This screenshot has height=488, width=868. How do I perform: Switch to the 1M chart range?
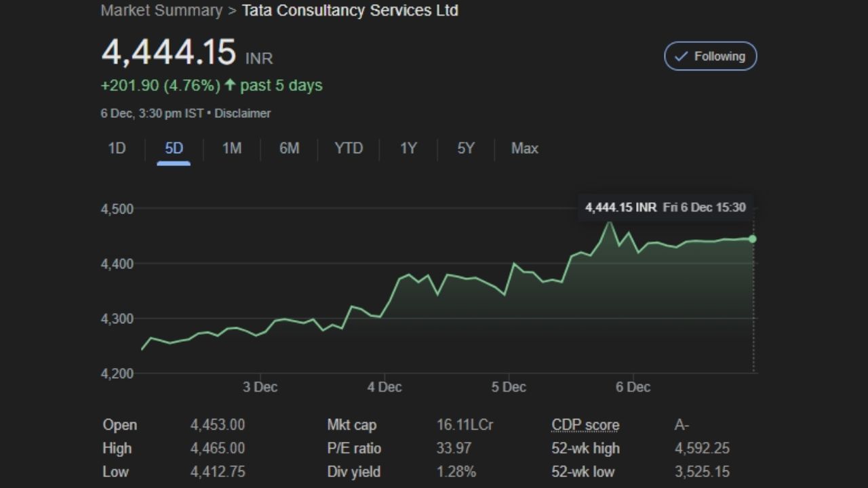[232, 148]
